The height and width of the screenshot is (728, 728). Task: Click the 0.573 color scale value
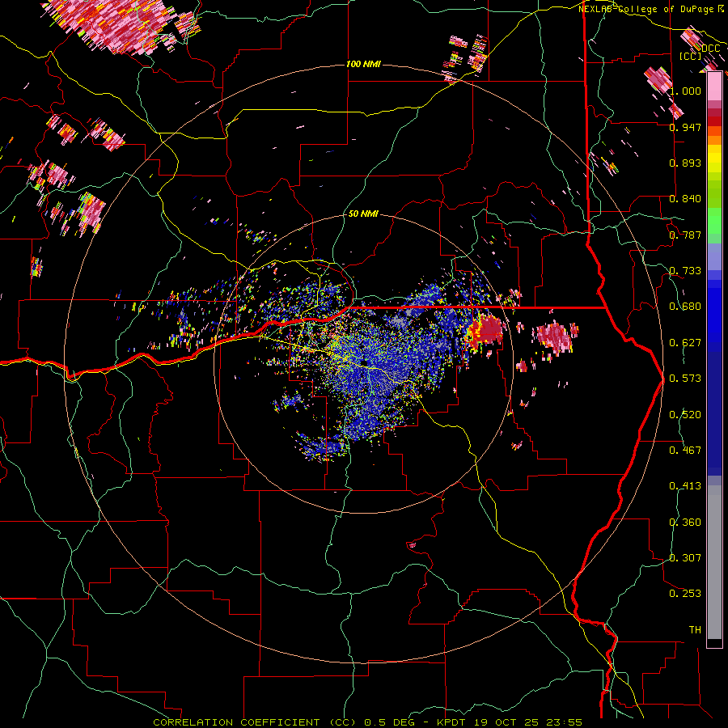point(685,379)
